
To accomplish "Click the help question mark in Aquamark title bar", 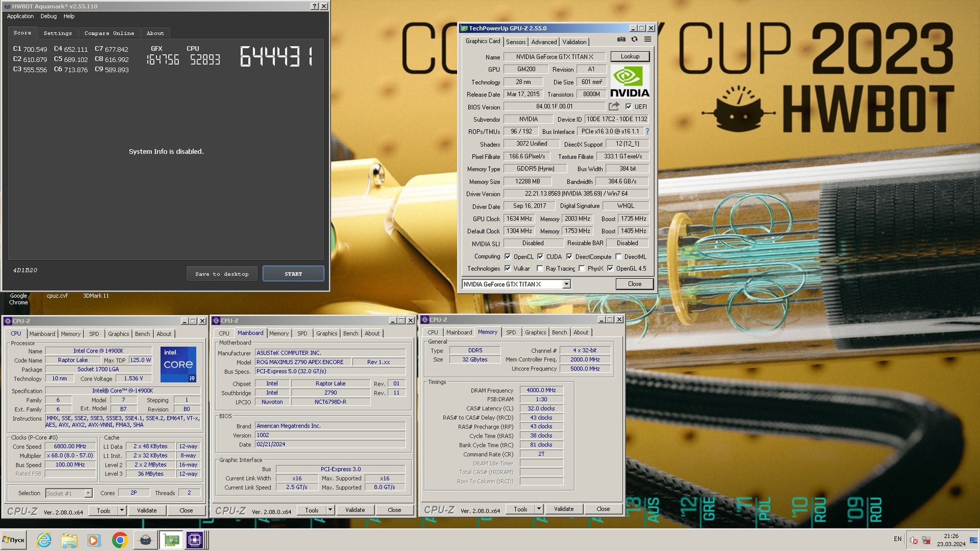I will click(x=315, y=6).
